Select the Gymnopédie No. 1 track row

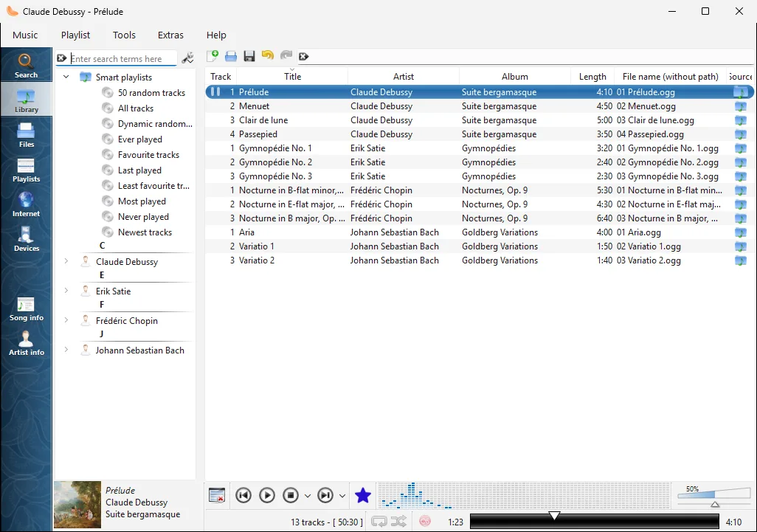click(479, 148)
